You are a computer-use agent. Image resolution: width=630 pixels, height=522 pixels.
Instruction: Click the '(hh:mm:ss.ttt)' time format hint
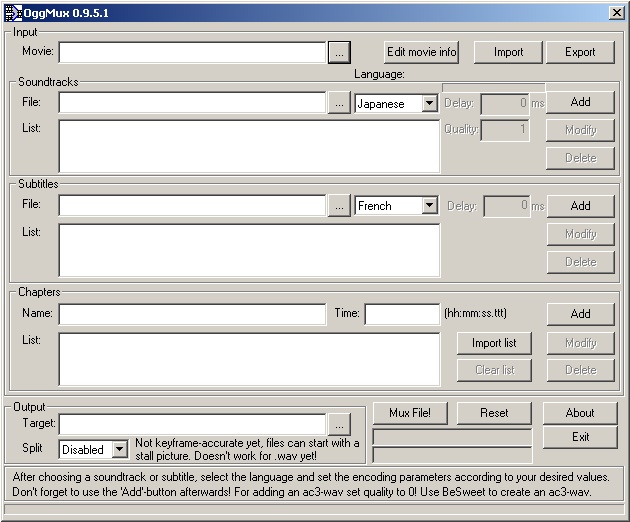[x=475, y=313]
